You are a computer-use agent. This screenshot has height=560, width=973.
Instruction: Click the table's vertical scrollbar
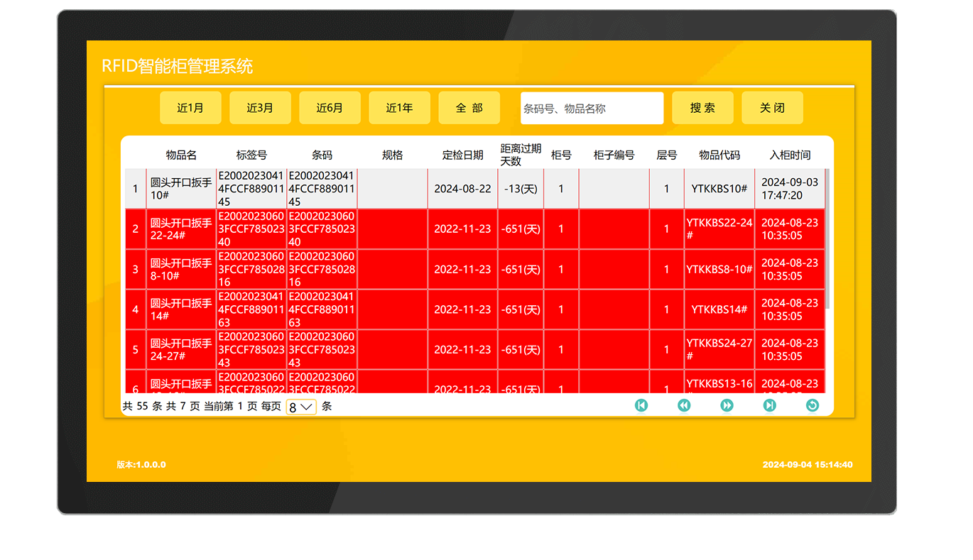point(827,241)
